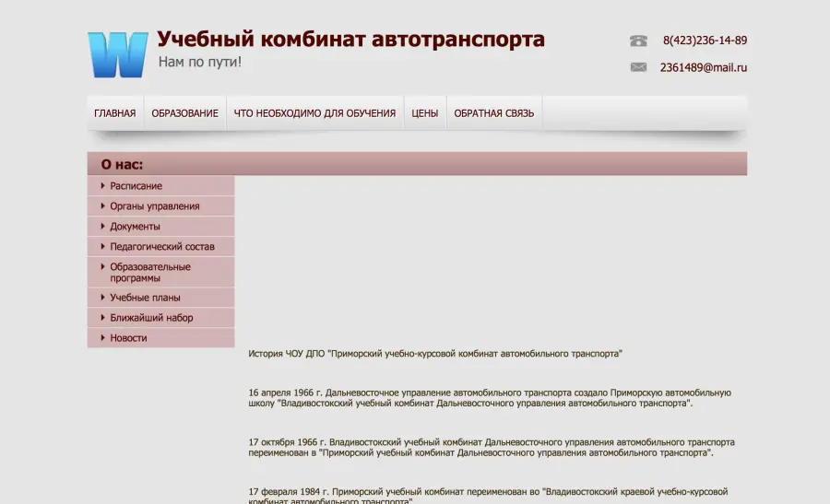The height and width of the screenshot is (504, 830).
Task: Click the arrow bullet beside Новости
Action: pos(102,338)
